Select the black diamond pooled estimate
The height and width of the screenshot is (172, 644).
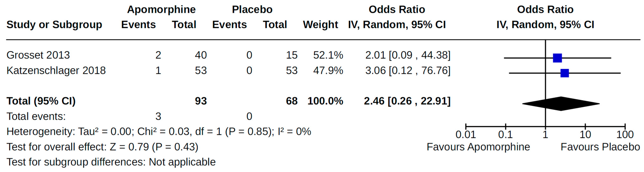[x=561, y=104]
